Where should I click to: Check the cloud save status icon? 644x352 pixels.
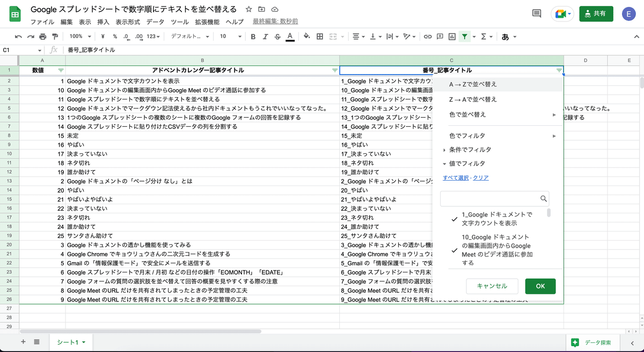tap(275, 9)
